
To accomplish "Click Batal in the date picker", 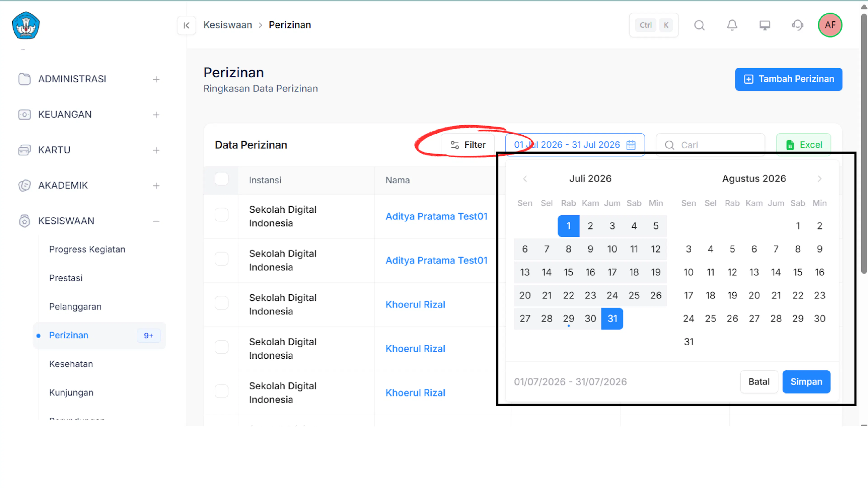I will point(759,382).
